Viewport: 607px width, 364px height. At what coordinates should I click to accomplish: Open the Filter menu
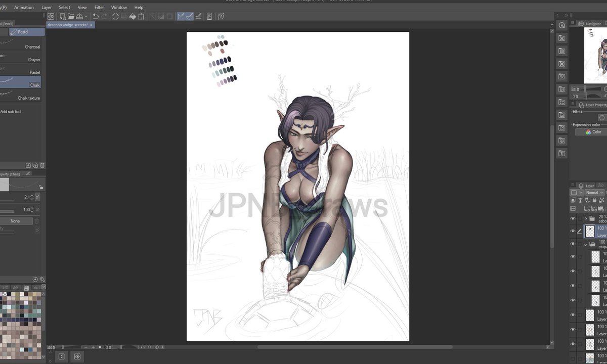(99, 7)
